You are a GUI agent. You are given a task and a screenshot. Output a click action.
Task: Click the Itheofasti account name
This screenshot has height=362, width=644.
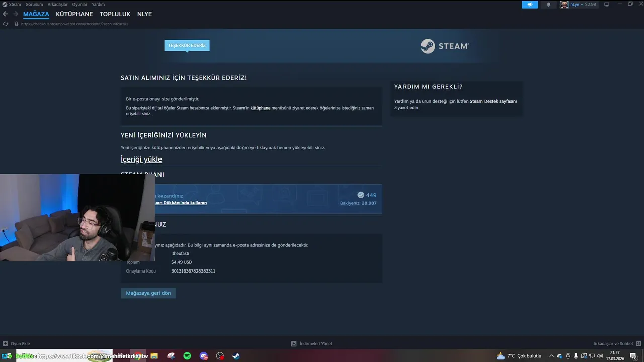(180, 253)
